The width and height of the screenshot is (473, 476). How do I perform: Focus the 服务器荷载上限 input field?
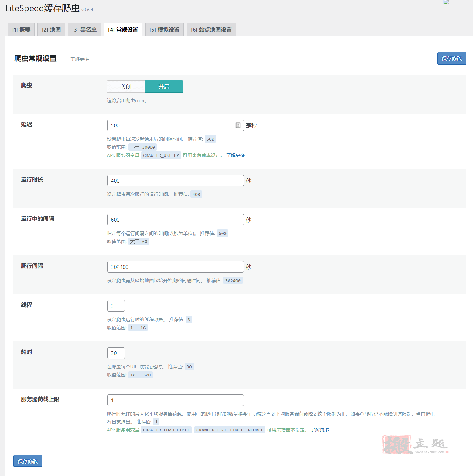tap(175, 400)
